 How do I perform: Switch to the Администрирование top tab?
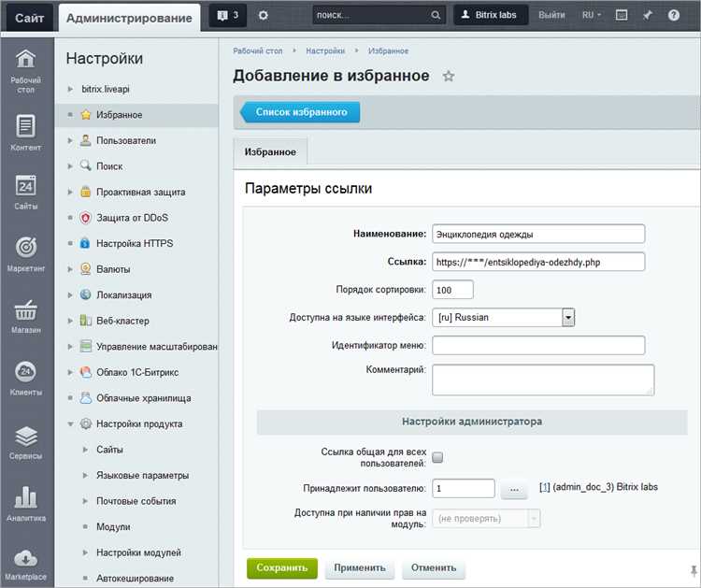[x=129, y=18]
